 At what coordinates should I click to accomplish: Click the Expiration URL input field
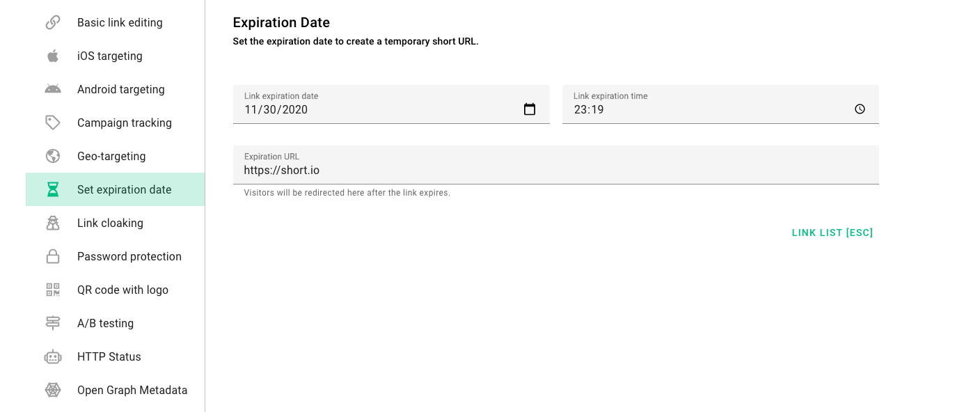point(555,170)
